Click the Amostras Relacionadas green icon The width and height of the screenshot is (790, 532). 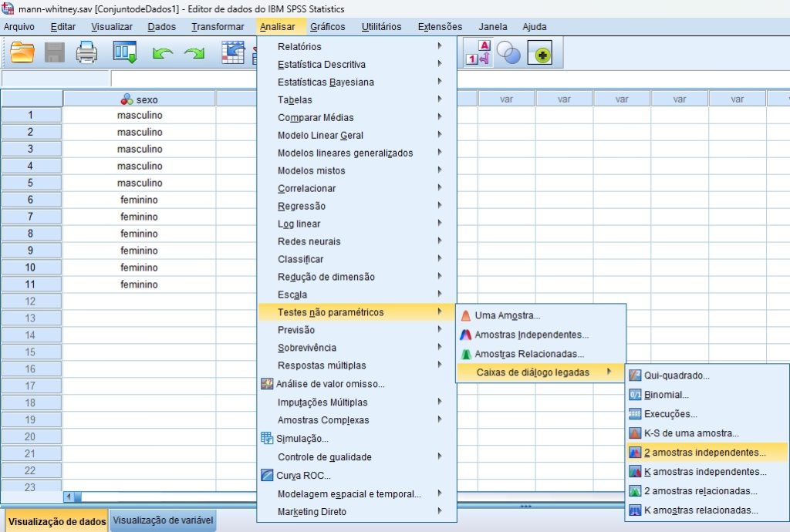coord(466,354)
